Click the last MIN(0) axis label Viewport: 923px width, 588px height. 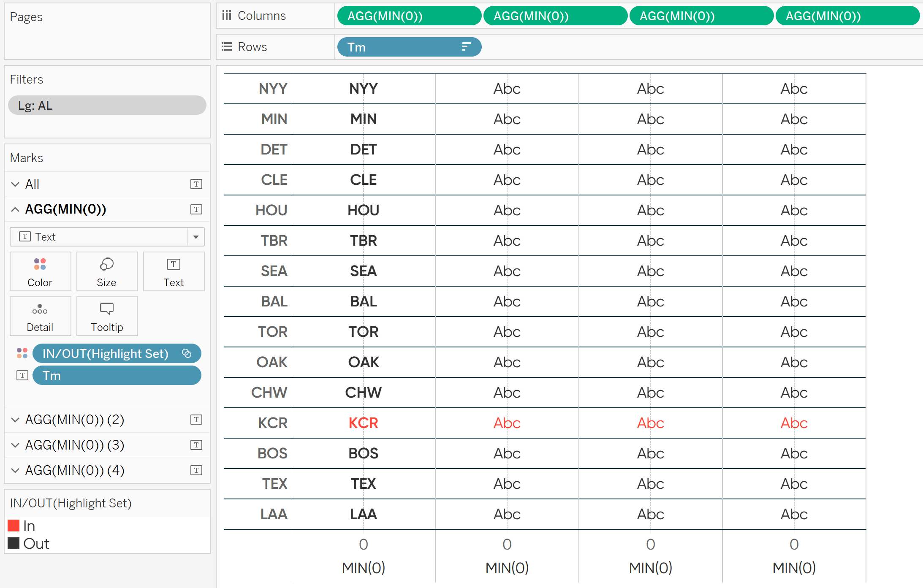tap(794, 568)
